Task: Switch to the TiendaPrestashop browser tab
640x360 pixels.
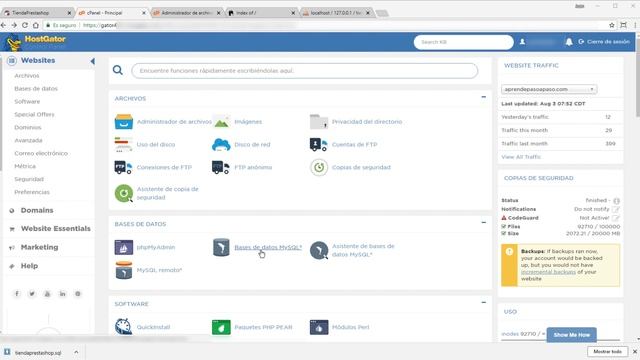Action: point(37,13)
